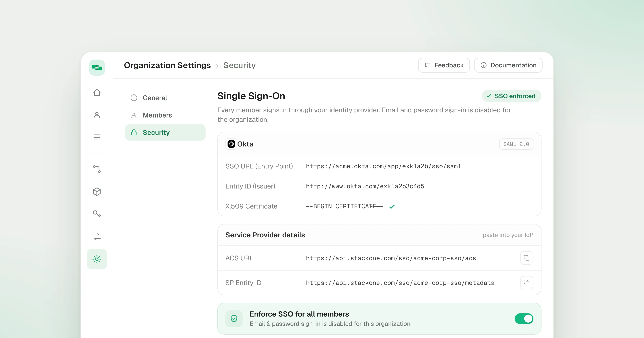Screen dimensions: 644x338
Task: Click the 'SSO URL (Entry Point)' label
Action: click(259, 166)
